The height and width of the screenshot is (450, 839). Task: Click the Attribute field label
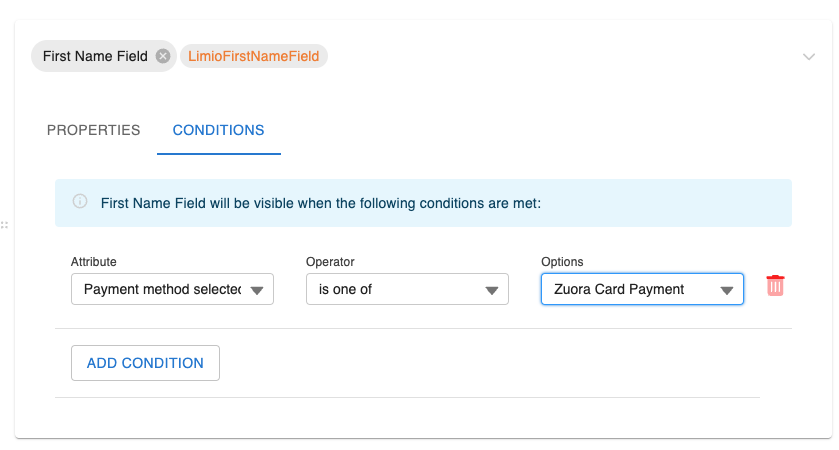coord(93,262)
